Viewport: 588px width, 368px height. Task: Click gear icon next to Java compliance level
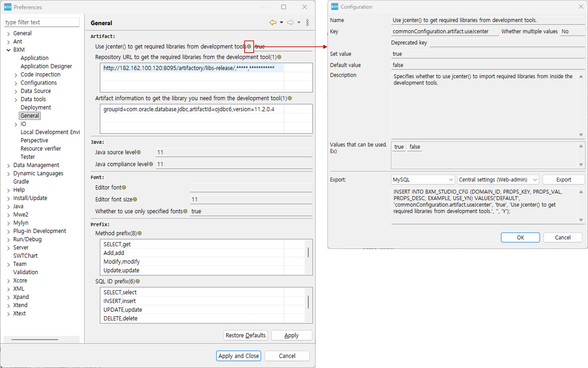pyautogui.click(x=151, y=164)
